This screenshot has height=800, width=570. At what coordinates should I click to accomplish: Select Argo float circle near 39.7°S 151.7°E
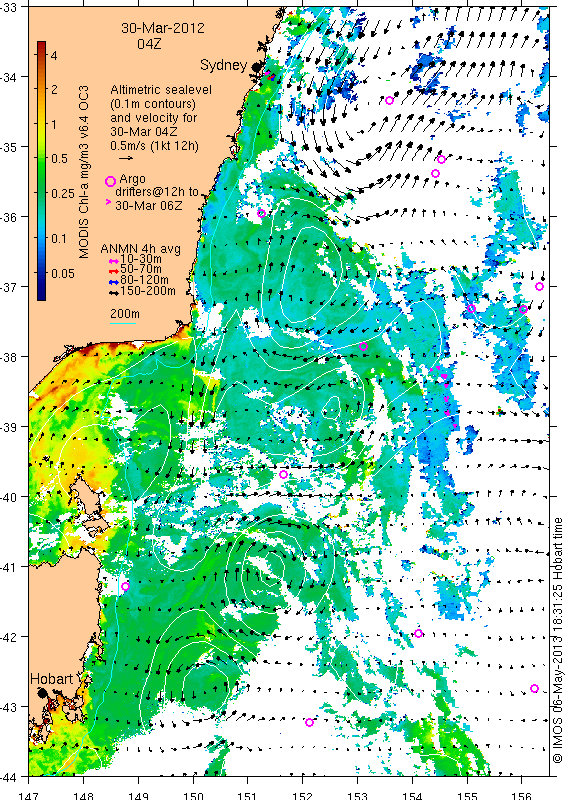point(284,474)
